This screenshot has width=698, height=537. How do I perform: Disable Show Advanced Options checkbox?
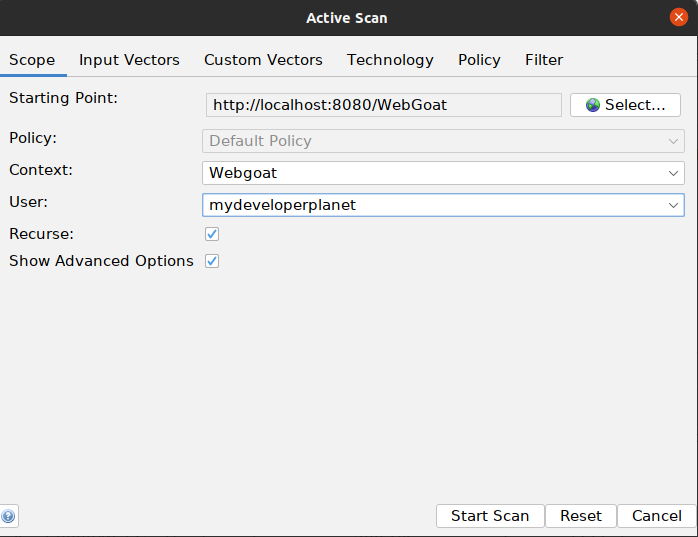point(212,261)
